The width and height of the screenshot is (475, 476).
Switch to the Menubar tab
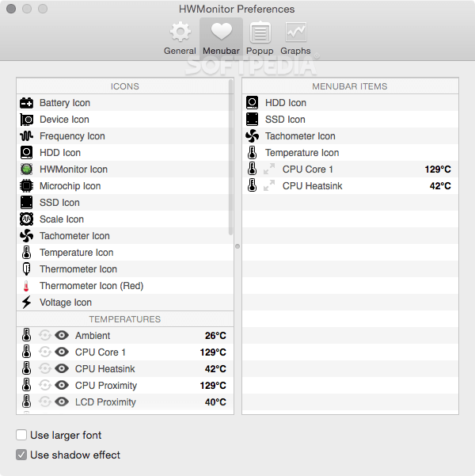(x=221, y=38)
